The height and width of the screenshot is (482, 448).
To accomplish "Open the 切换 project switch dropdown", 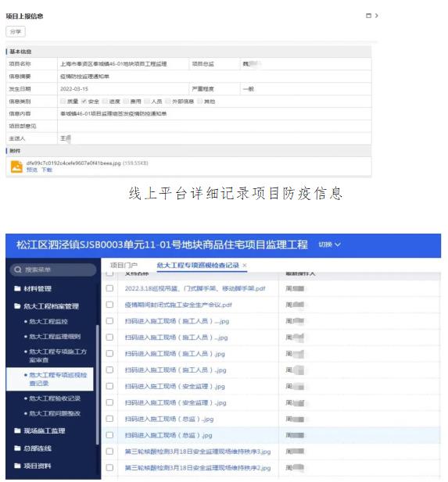I will [x=329, y=245].
